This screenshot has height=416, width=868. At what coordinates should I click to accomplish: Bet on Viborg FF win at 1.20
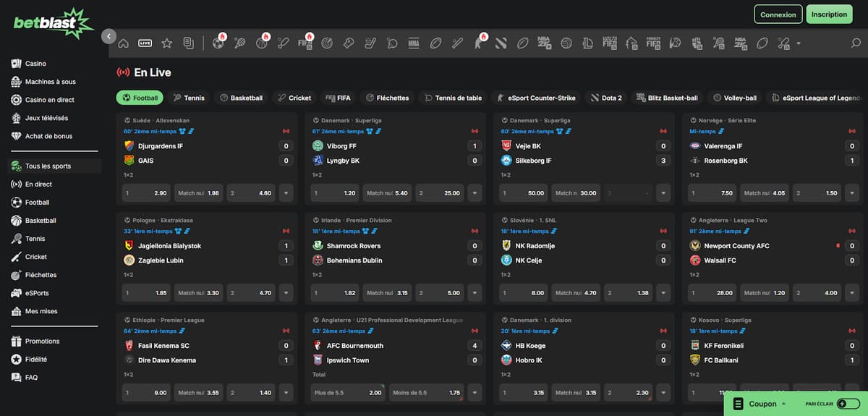point(334,193)
